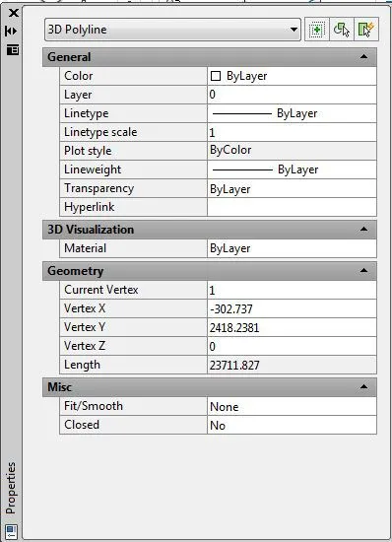Click the Color ByLayer swatch value
Viewport: 392px width, 542px height.
(292, 76)
